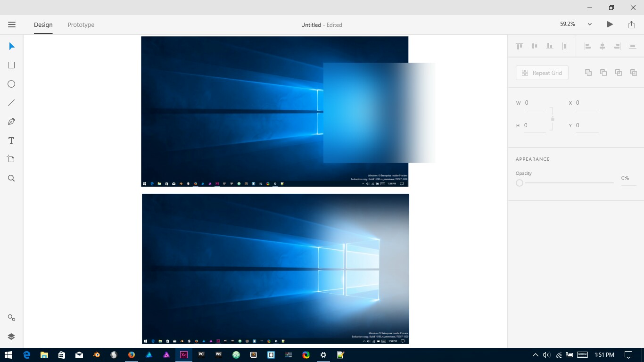
Task: Align right icon in properties panel
Action: (618, 46)
